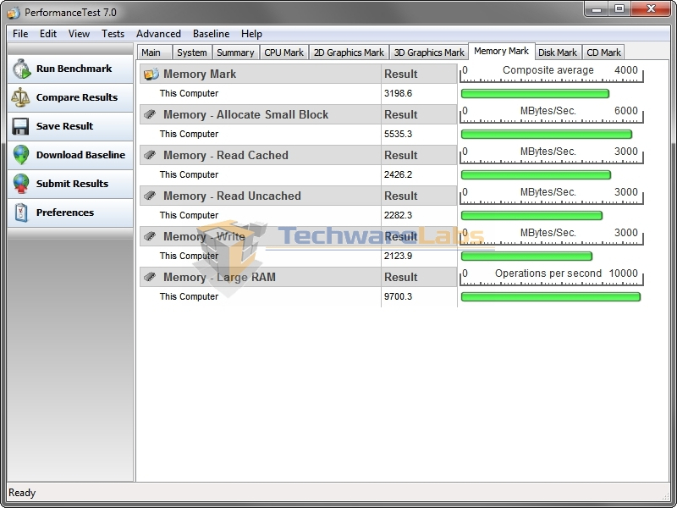Select the Memory Mark tab
The image size is (677, 508).
501,51
